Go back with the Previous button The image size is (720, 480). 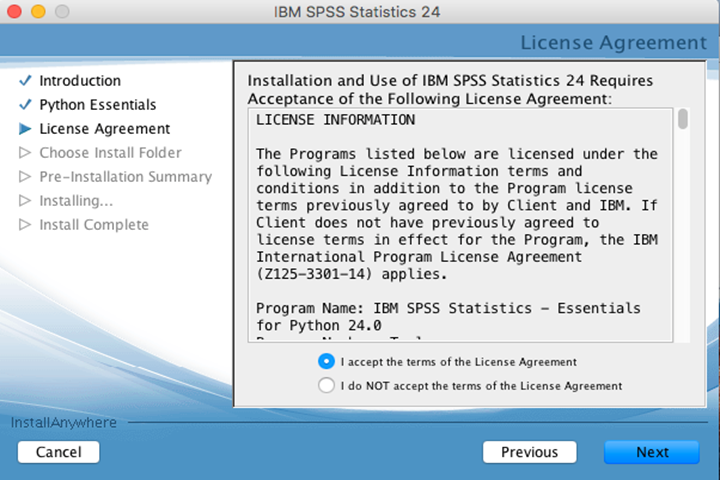click(x=529, y=452)
